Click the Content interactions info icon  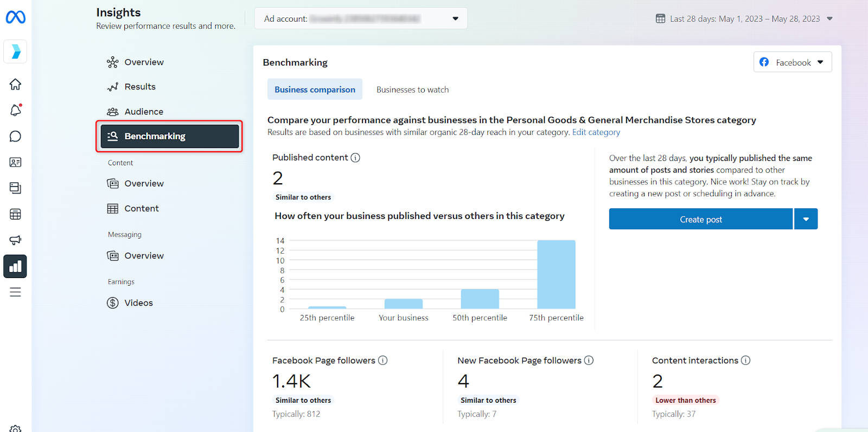pyautogui.click(x=745, y=360)
